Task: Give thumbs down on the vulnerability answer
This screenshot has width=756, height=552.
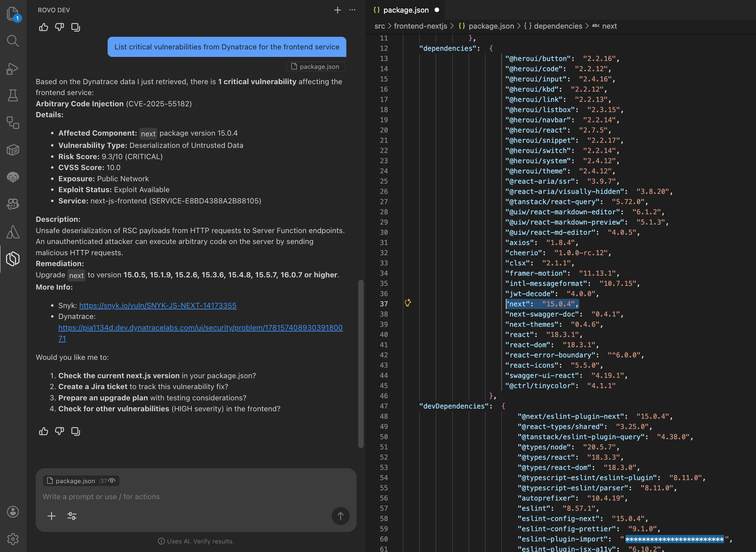Action: (59, 431)
